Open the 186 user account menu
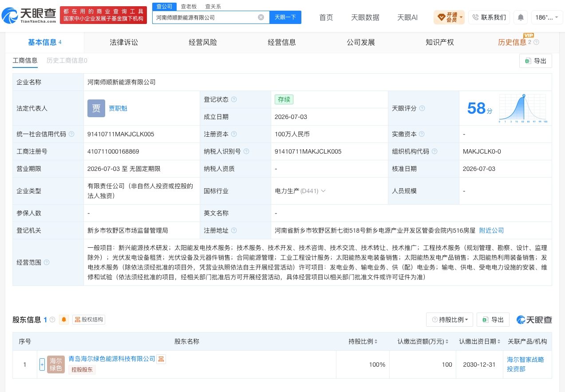The width and height of the screenshot is (565, 392). click(x=547, y=17)
